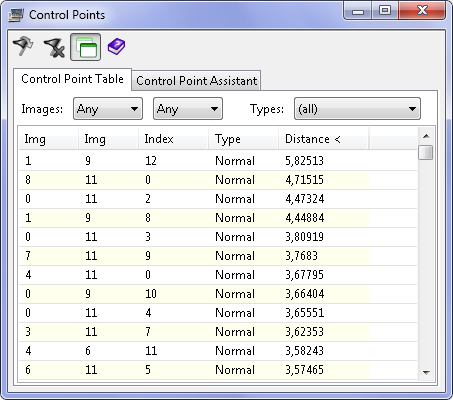Click the Control Points window title icon
Image resolution: width=453 pixels, height=400 pixels.
(x=16, y=15)
